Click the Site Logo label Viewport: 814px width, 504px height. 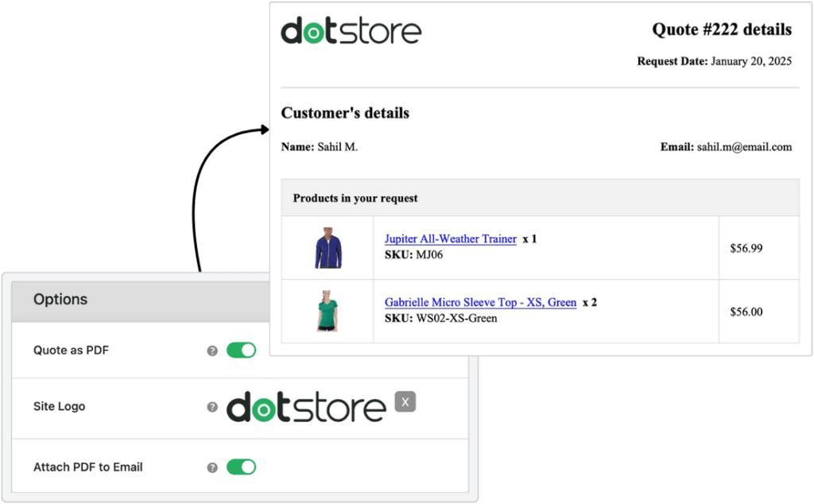coord(59,406)
